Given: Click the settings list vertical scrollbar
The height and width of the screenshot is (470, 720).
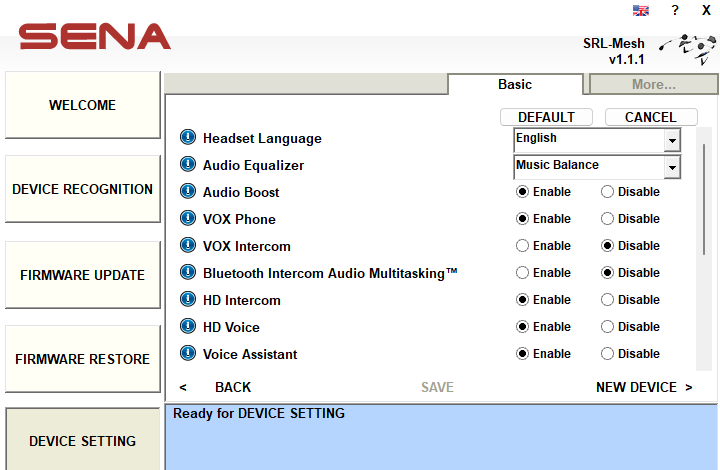Looking at the screenshot, I should click(x=705, y=200).
